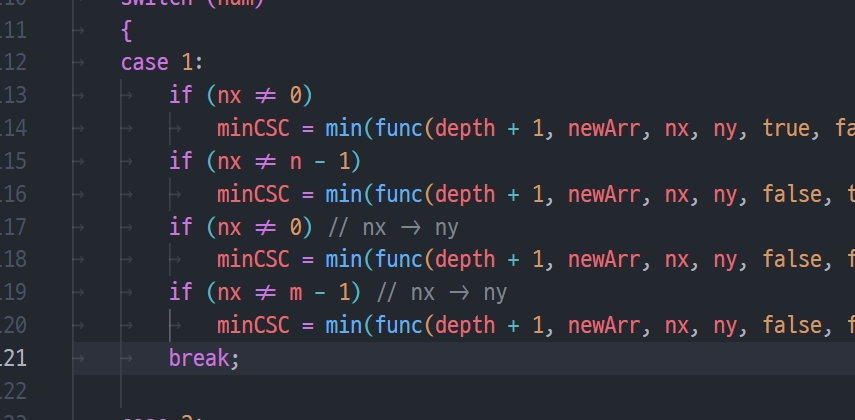Click 'minCSC' on line 120
Image resolution: width=855 pixels, height=420 pixels.
point(253,326)
